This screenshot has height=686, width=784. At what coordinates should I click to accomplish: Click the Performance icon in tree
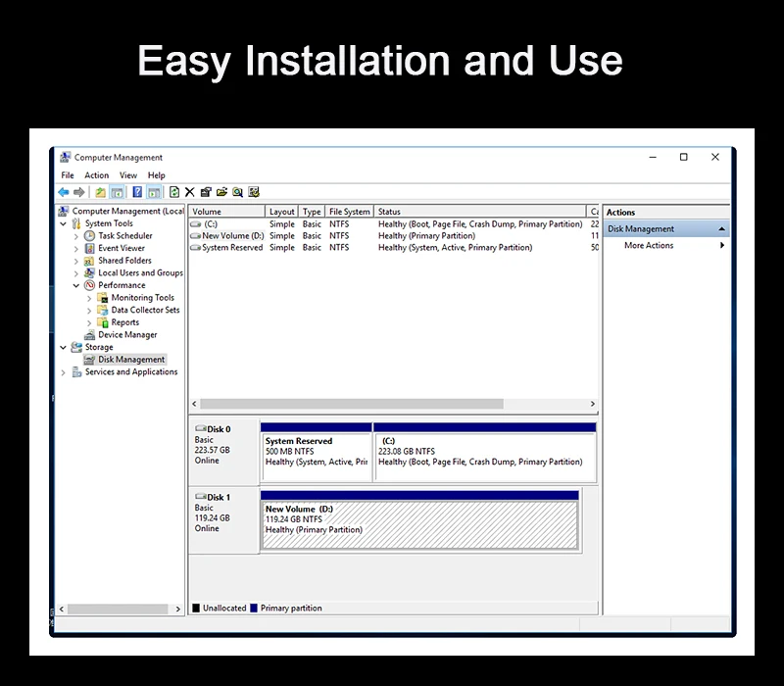89,285
